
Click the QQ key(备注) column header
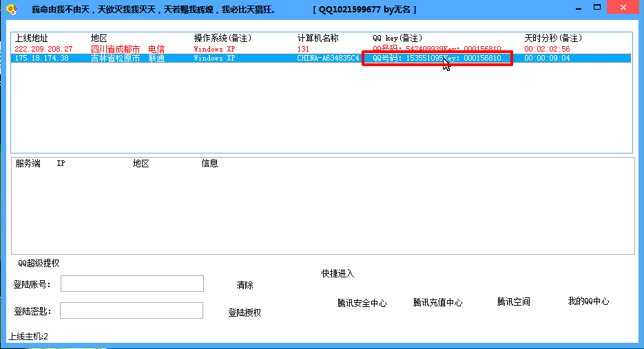(x=397, y=38)
